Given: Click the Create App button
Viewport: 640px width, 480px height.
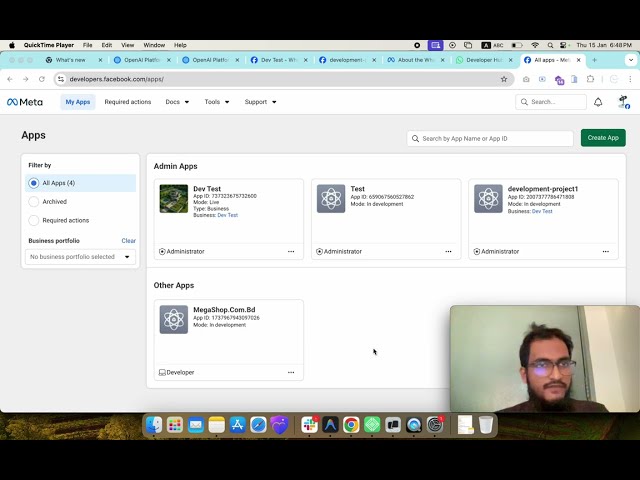Looking at the screenshot, I should click(x=603, y=138).
